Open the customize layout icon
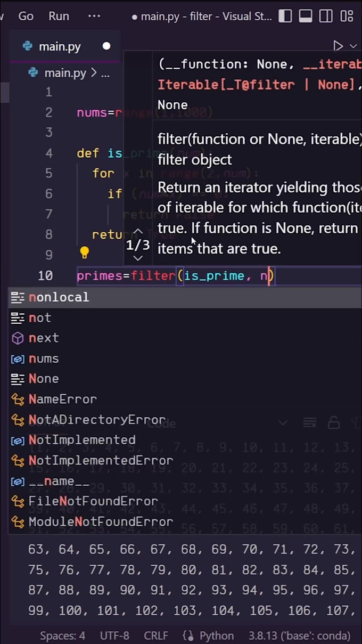The width and height of the screenshot is (362, 644). coord(347,16)
